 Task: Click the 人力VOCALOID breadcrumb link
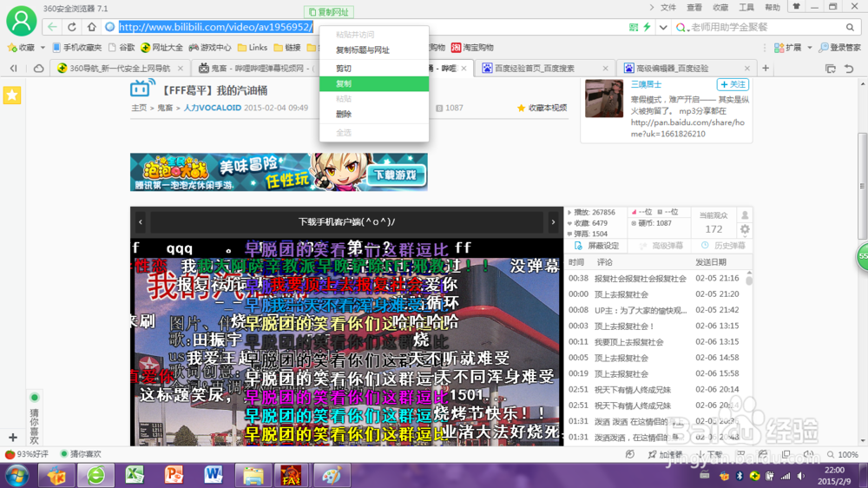click(x=212, y=108)
